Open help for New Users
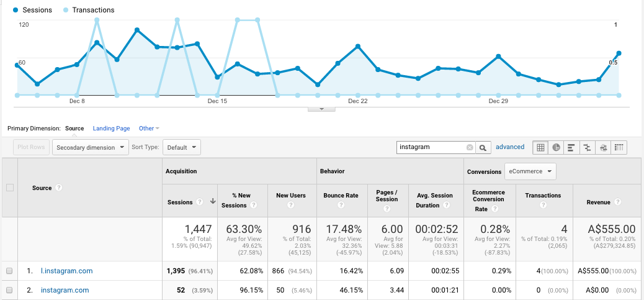Viewport: 644px width, 300px height. point(291,205)
